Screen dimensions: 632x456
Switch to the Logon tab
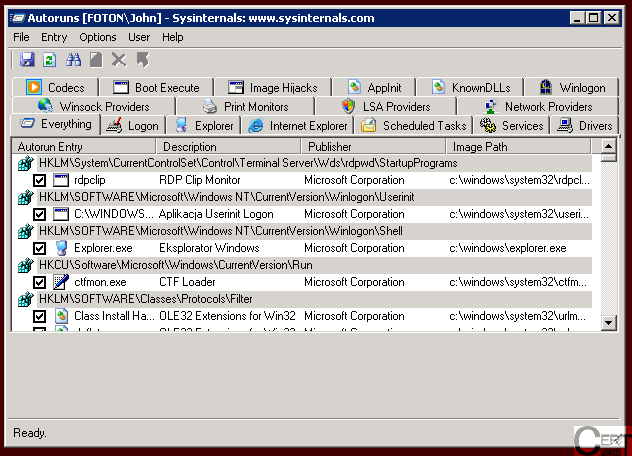tap(133, 126)
